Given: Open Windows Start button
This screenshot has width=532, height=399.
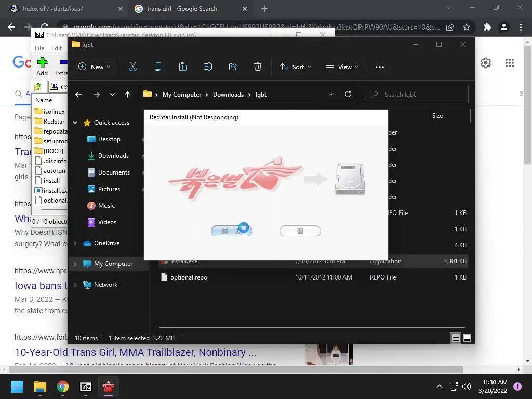Looking at the screenshot, I should point(17,387).
